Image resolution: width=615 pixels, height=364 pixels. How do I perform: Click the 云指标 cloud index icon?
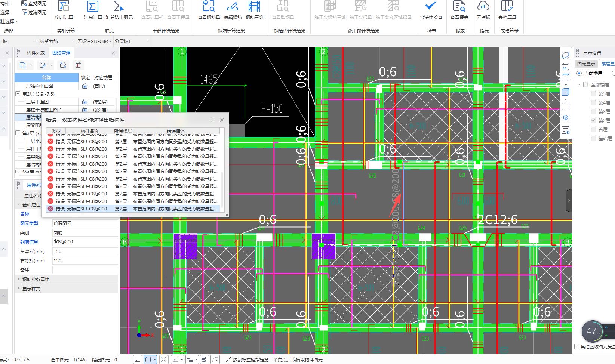(483, 7)
